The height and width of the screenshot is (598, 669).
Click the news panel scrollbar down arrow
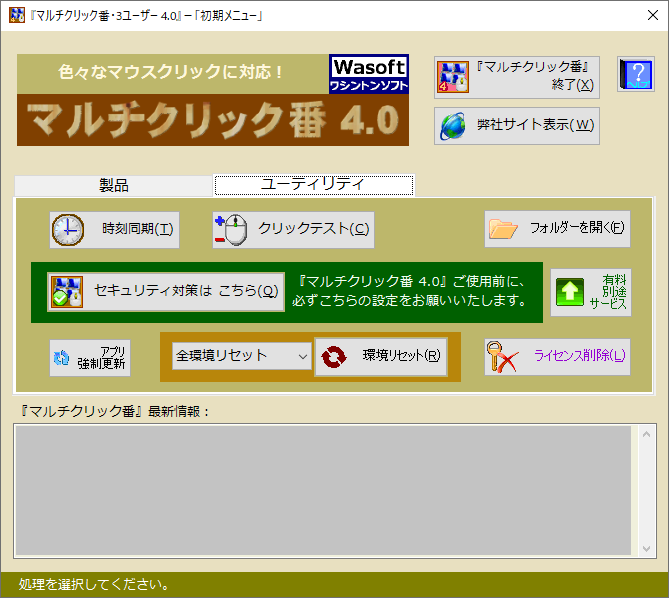[646, 549]
